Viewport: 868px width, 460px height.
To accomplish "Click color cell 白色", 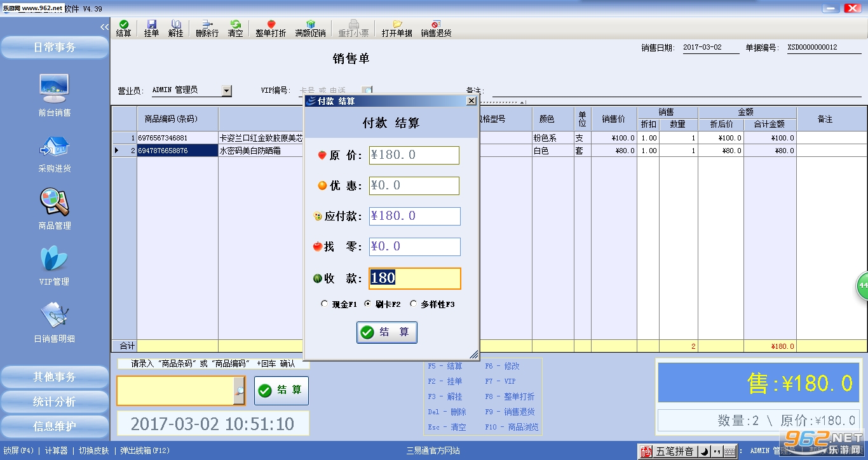I will (553, 151).
